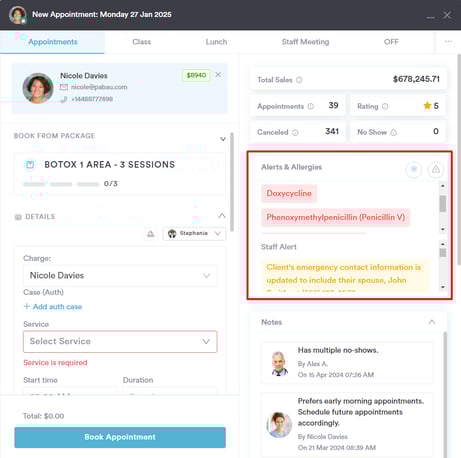This screenshot has height=458, width=461.
Task: Open the Charge dropdown showing Nicole Davies
Action: (x=120, y=276)
